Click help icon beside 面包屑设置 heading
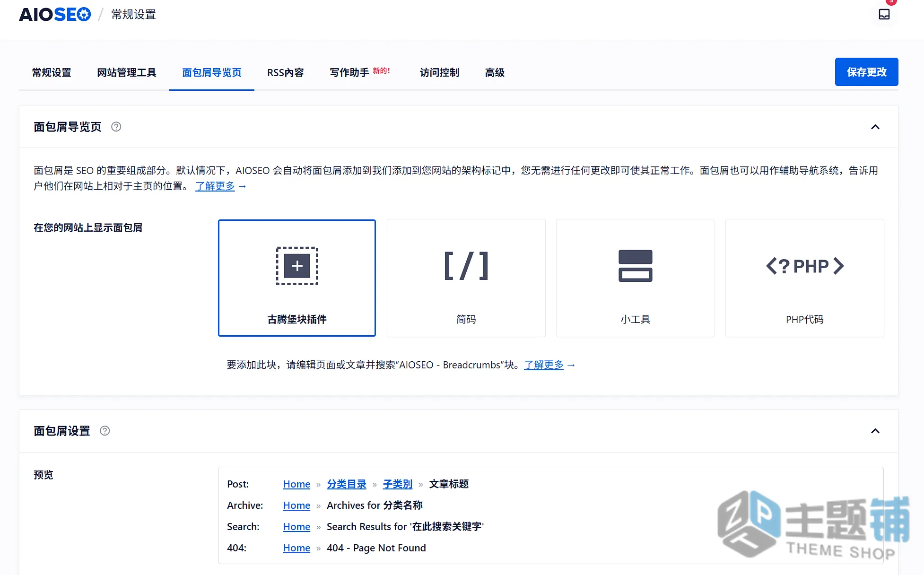924x575 pixels. (x=105, y=431)
